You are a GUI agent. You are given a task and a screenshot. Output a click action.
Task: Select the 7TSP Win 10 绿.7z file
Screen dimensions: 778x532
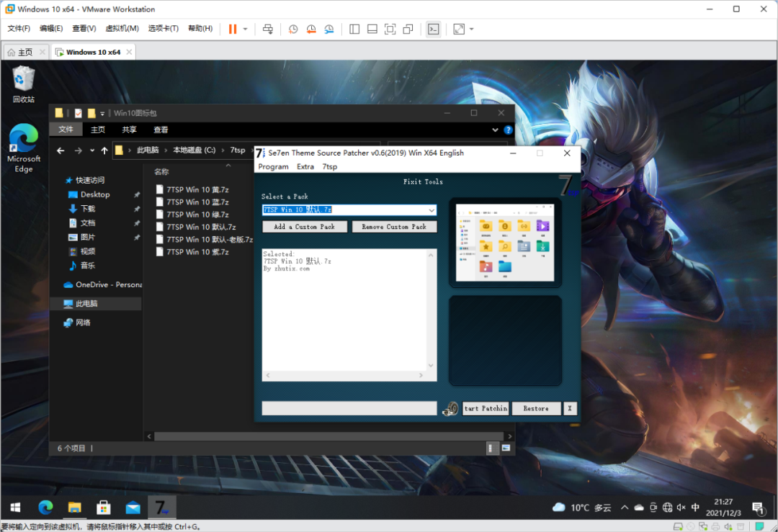pos(197,215)
